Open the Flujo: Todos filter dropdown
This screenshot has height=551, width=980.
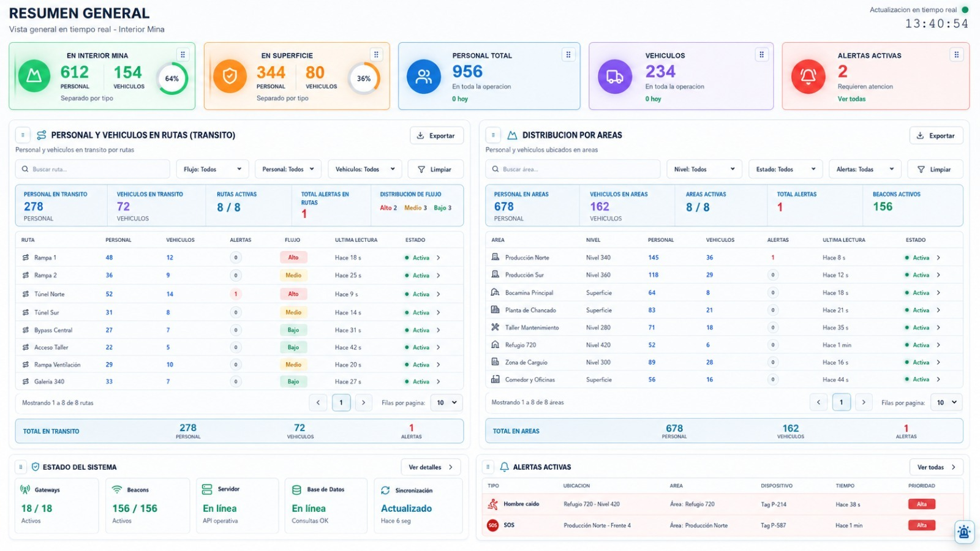click(x=213, y=170)
